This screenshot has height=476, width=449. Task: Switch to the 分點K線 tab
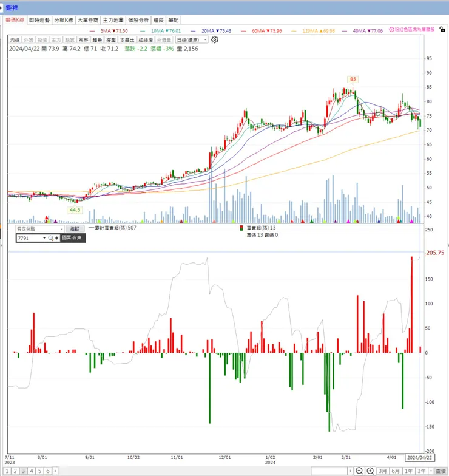(63, 20)
